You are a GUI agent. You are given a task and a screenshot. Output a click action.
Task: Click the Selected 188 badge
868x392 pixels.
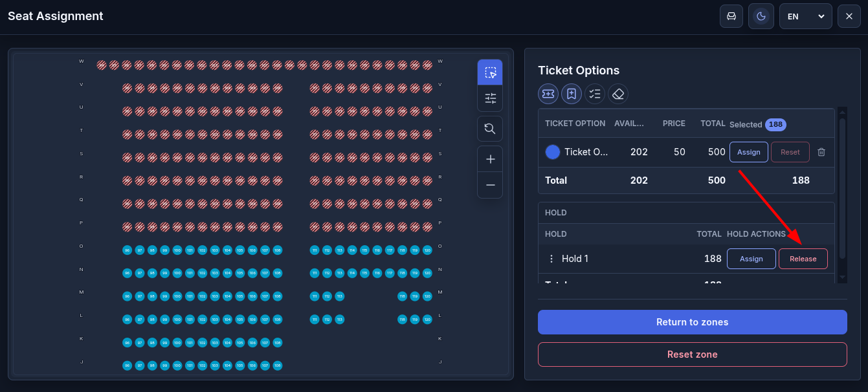775,124
